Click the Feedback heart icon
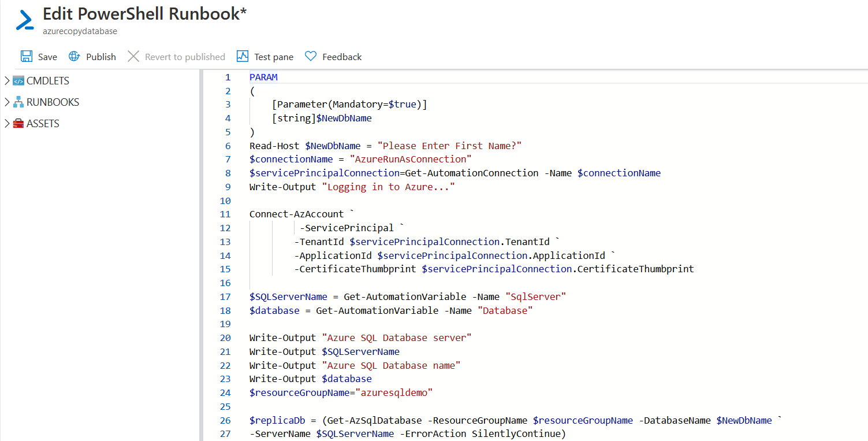Viewport: 868px width, 441px height. coord(311,56)
